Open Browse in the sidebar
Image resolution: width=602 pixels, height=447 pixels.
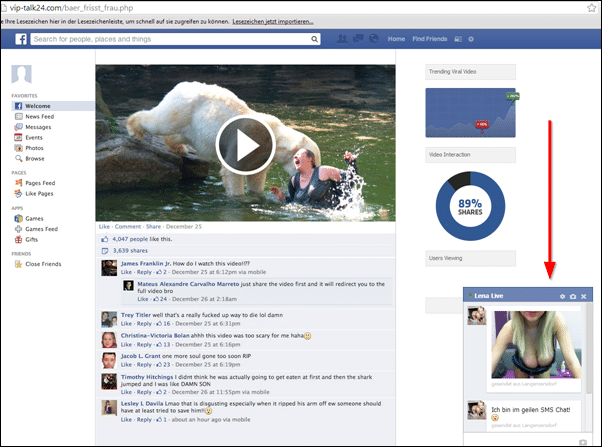coord(35,159)
